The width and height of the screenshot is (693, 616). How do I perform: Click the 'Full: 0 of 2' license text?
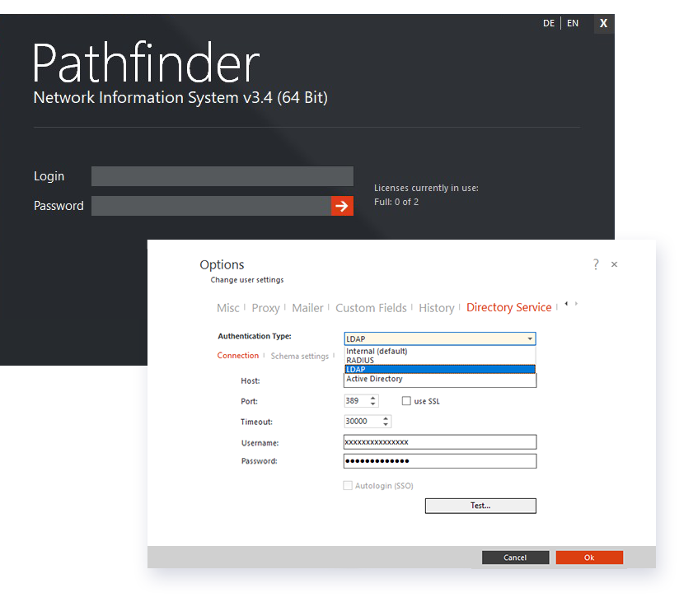click(x=396, y=202)
